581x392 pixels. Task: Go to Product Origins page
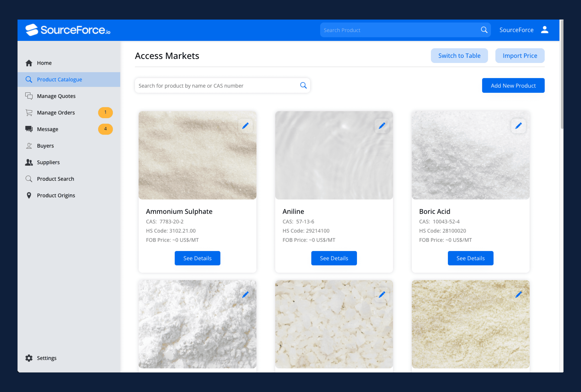[56, 195]
